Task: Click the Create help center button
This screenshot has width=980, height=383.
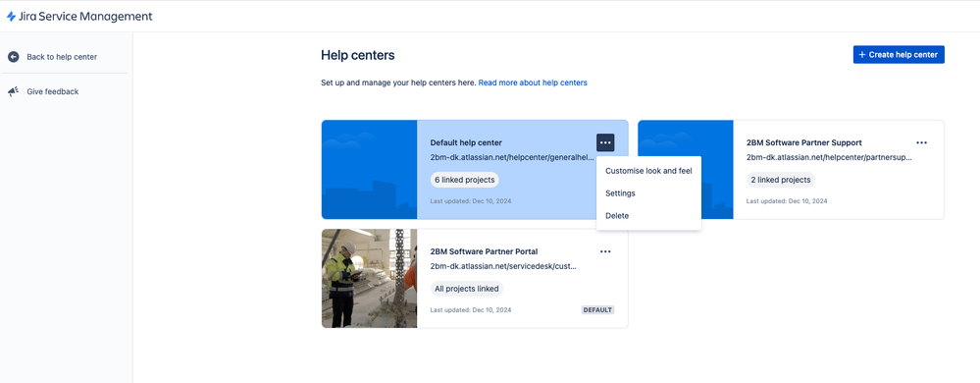Action: click(899, 54)
